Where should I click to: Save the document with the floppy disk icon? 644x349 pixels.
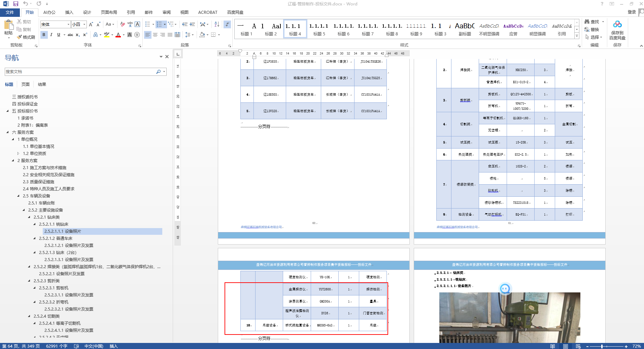click(15, 4)
